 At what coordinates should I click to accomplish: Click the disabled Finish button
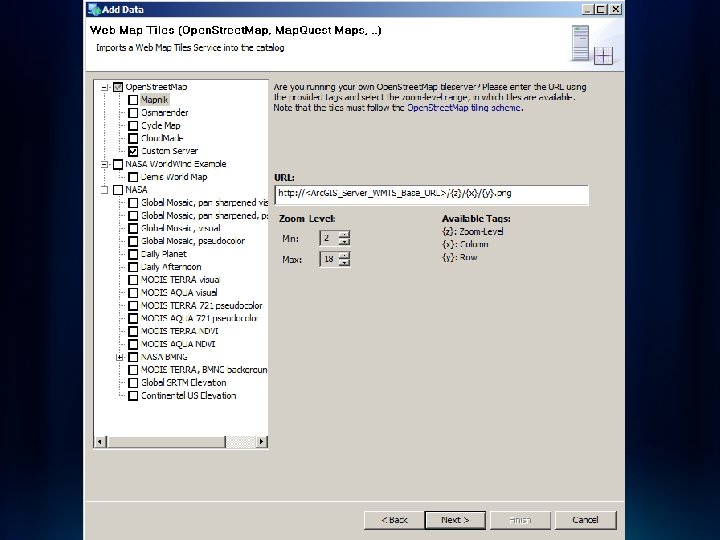(x=520, y=520)
